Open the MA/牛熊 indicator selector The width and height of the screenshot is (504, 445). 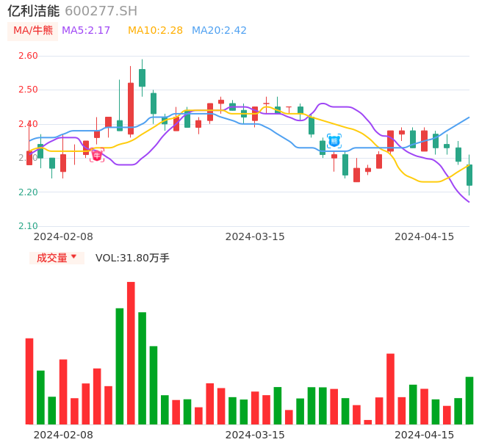click(32, 31)
